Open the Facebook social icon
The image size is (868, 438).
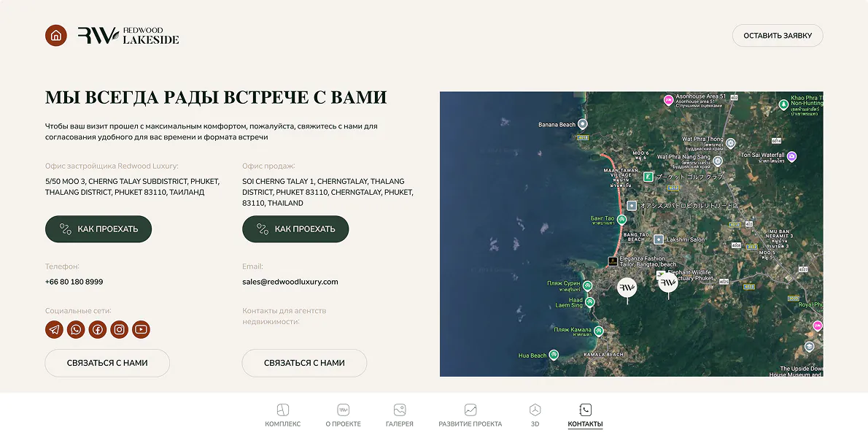(98, 329)
